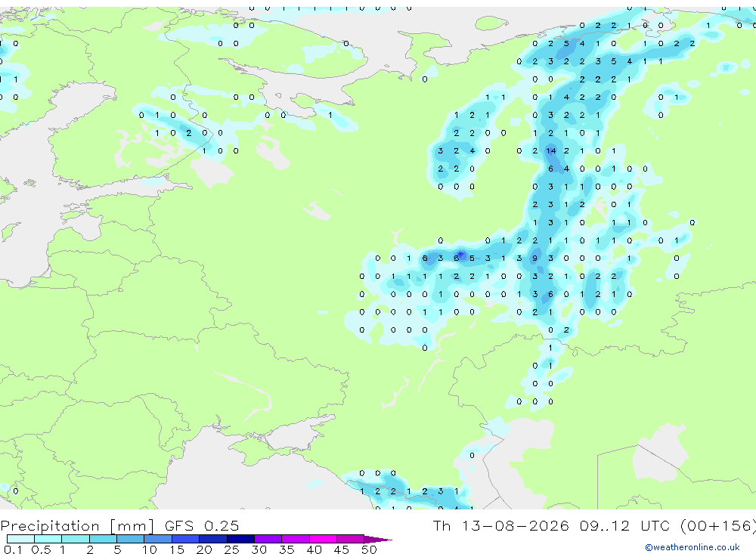
Task: Pick the legend swatch between 1 and 2
Action: [76, 539]
